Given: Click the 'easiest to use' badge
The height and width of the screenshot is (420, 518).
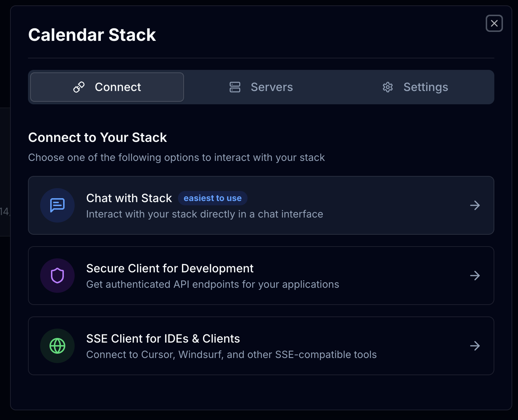Looking at the screenshot, I should pyautogui.click(x=212, y=198).
